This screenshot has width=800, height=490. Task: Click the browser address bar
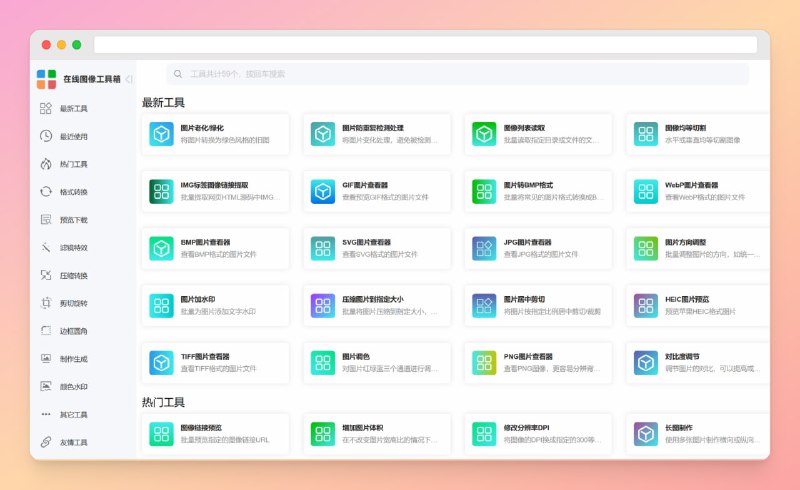(x=426, y=45)
